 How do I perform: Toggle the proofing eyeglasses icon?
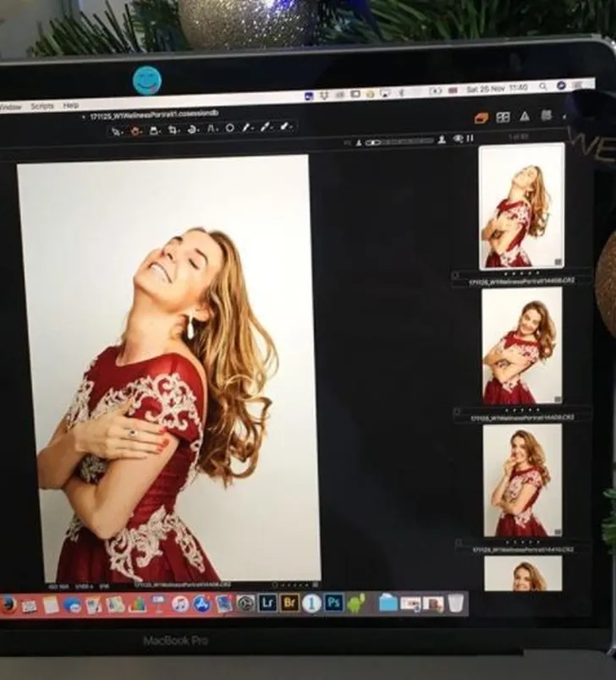click(459, 139)
